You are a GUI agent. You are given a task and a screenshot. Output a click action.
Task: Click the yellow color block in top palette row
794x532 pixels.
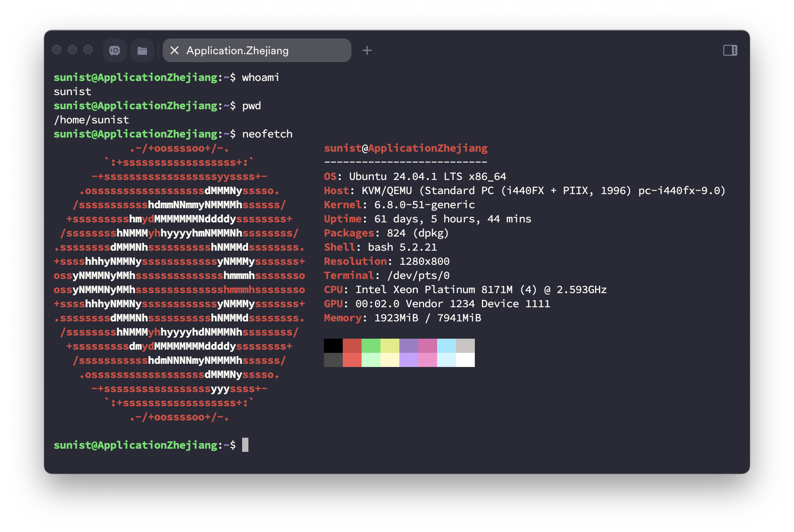390,346
